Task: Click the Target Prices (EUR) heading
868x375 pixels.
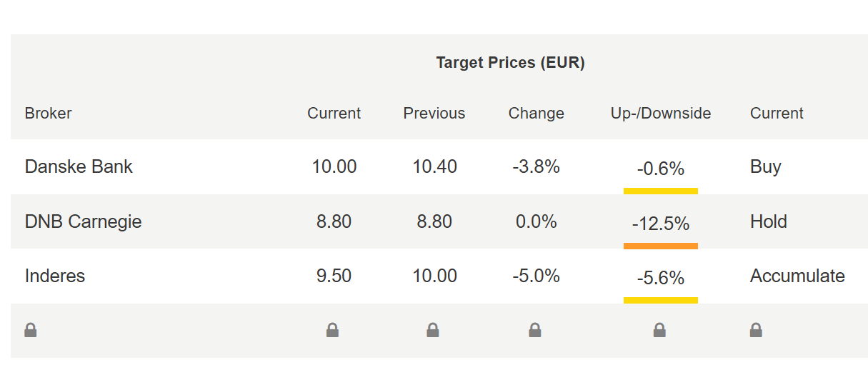Action: [510, 63]
